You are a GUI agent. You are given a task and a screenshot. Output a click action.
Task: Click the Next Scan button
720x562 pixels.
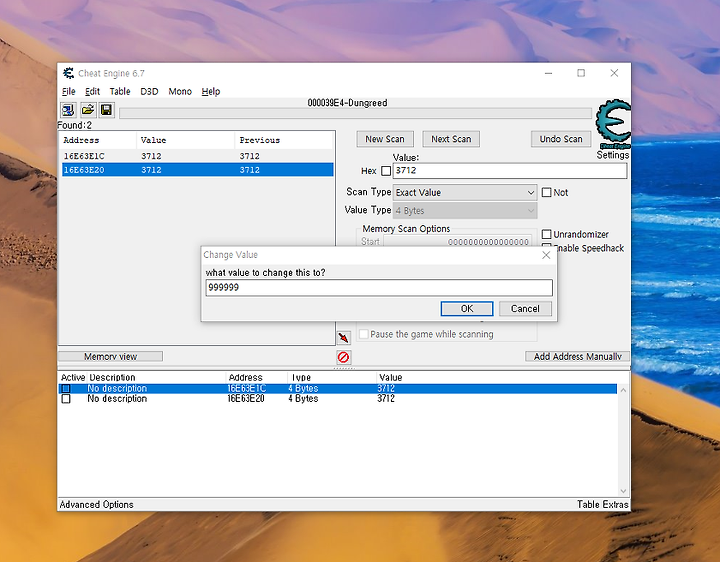pyautogui.click(x=451, y=139)
